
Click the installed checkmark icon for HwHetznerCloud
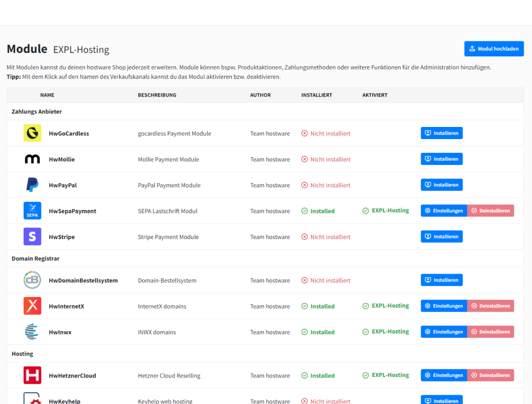304,375
